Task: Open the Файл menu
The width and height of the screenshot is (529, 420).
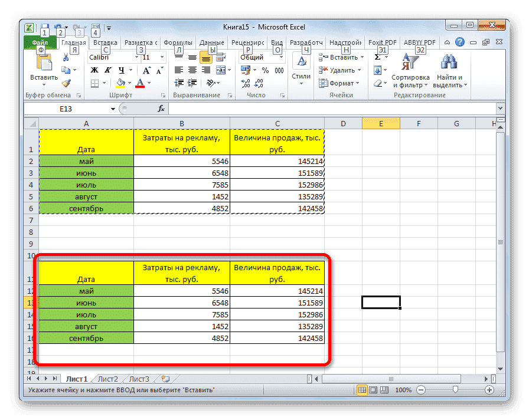Action: [40, 42]
